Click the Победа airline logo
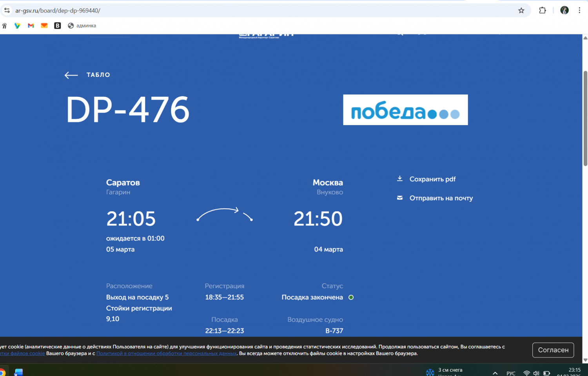This screenshot has height=376, width=588. click(x=405, y=110)
